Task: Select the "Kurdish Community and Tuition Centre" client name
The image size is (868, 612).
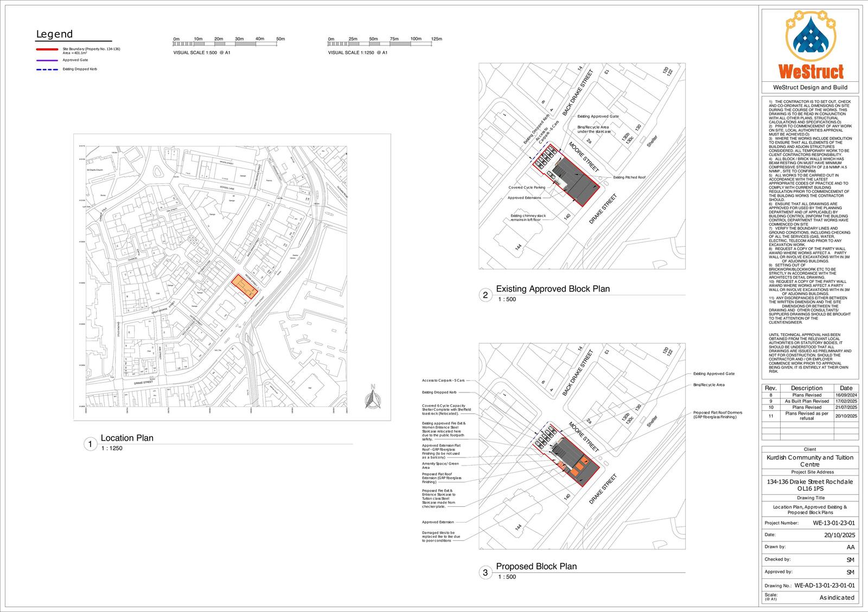Action: 809,461
